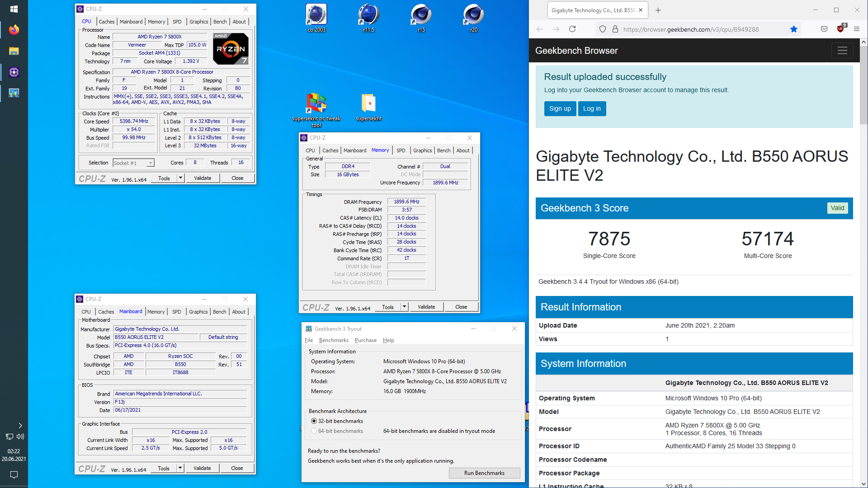Select the 64-bit benchmarks radio button

[x=314, y=431]
